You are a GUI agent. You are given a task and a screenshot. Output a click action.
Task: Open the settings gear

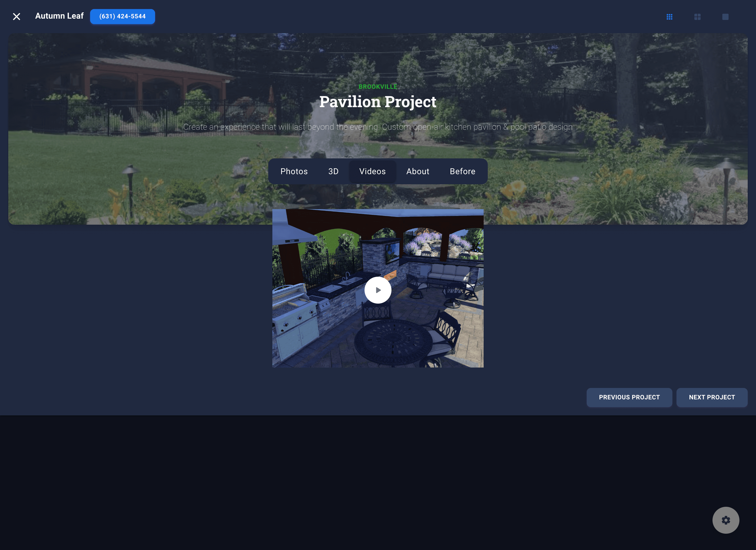726,520
